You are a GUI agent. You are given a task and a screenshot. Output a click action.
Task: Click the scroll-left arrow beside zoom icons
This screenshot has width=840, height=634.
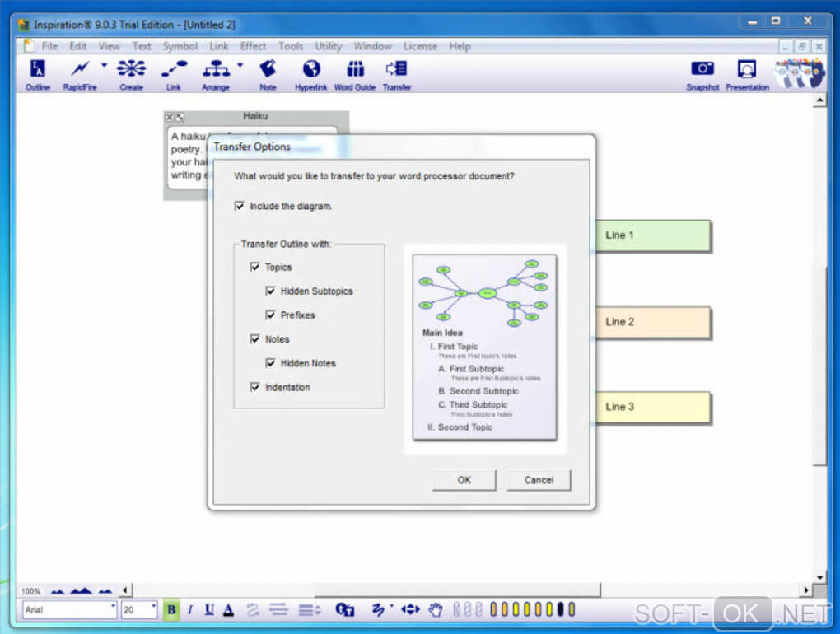pos(125,590)
